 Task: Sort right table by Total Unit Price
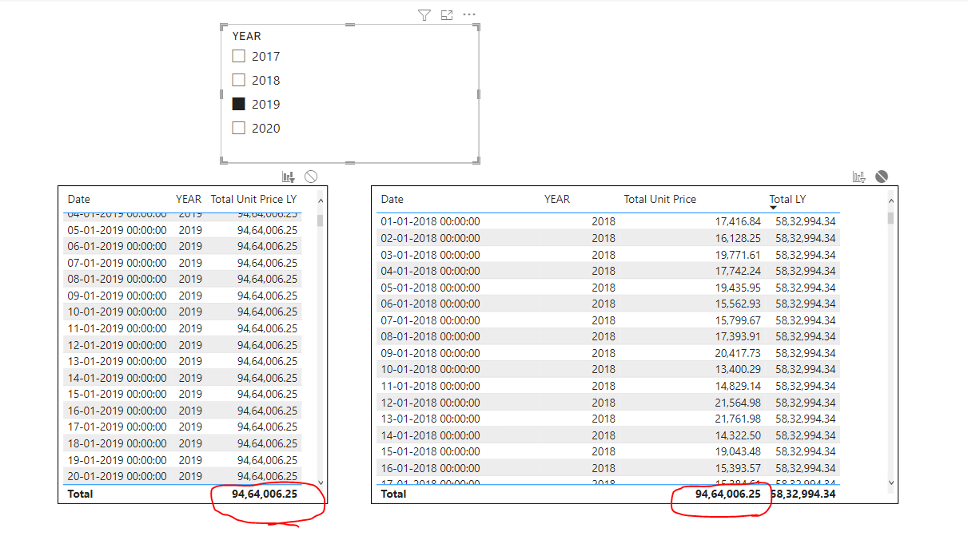point(660,199)
